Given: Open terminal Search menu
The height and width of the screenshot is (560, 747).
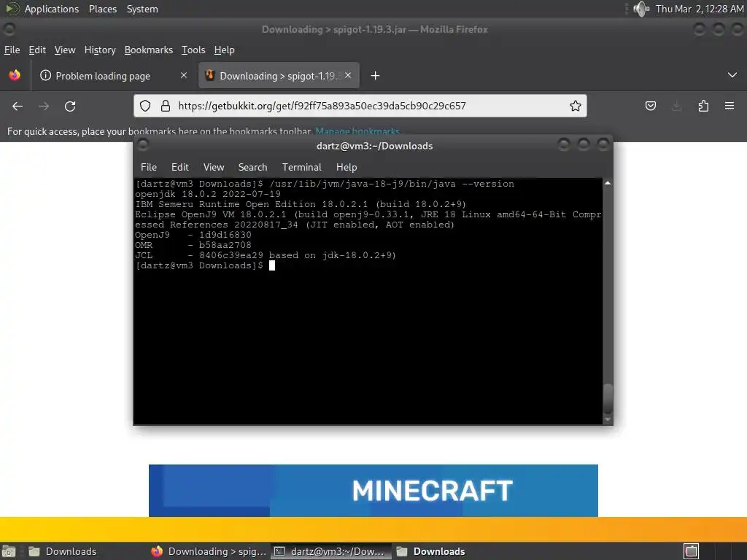Looking at the screenshot, I should click(253, 167).
